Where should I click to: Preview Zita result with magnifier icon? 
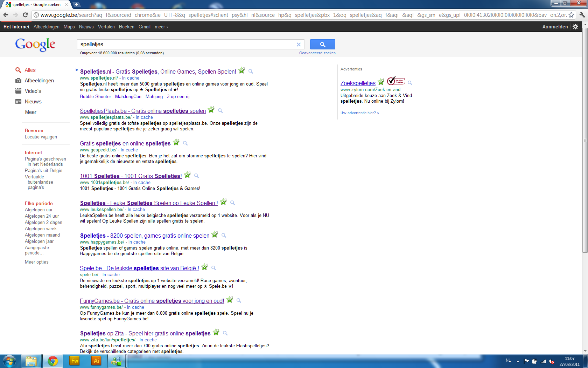tap(225, 333)
